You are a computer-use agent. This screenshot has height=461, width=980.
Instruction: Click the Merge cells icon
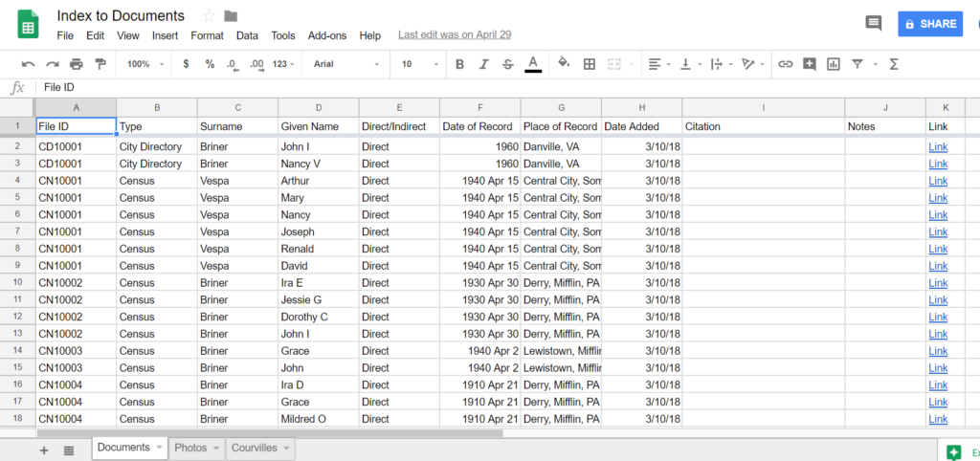[614, 64]
